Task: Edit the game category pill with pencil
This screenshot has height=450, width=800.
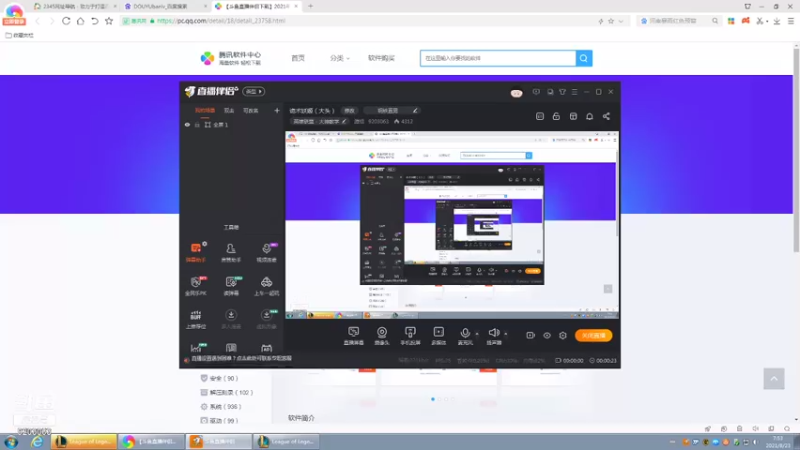Action: [320, 121]
